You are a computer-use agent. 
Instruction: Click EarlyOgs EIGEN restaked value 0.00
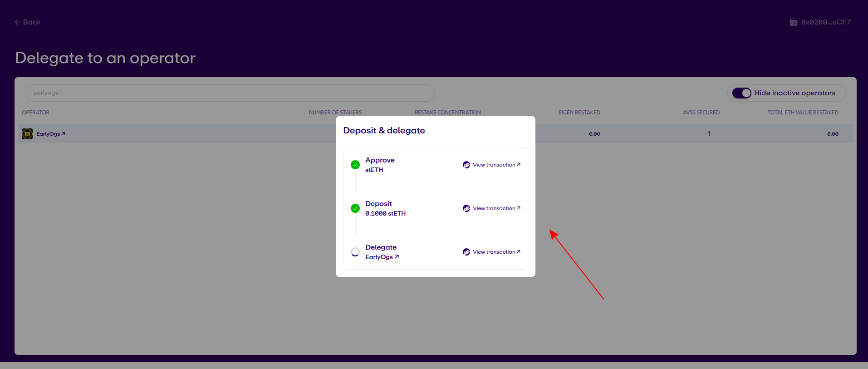[x=594, y=134]
